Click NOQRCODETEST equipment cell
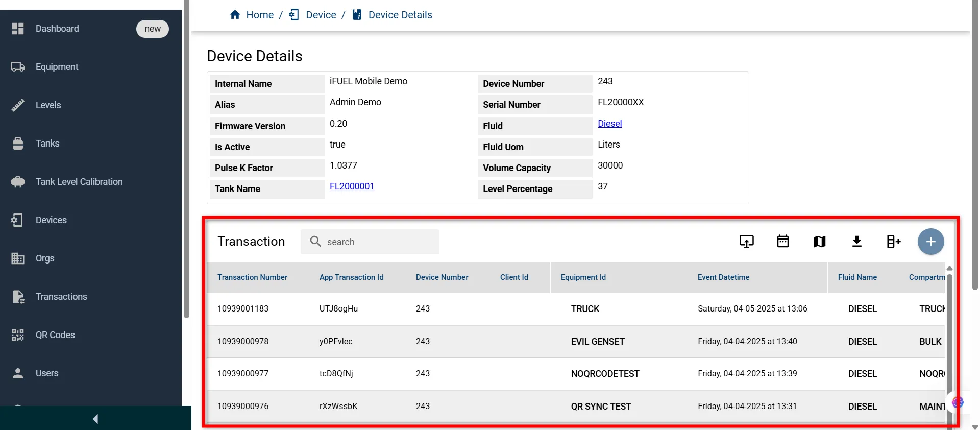Screen dimensions: 980x430 coord(605,374)
